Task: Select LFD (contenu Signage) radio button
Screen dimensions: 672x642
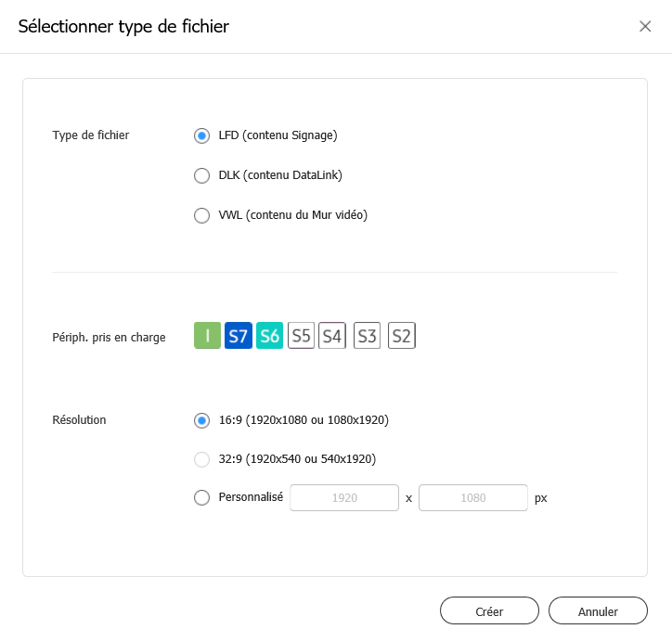Action: click(201, 135)
